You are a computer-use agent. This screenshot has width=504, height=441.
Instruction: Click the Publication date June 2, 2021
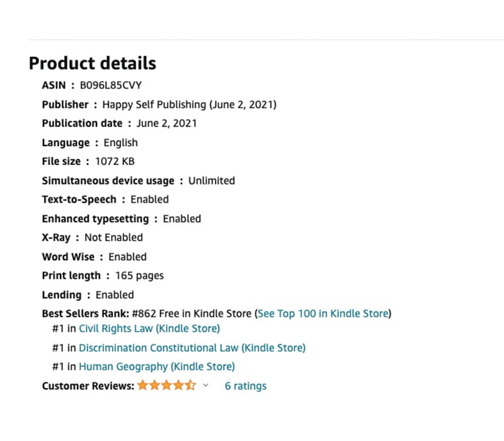click(166, 123)
